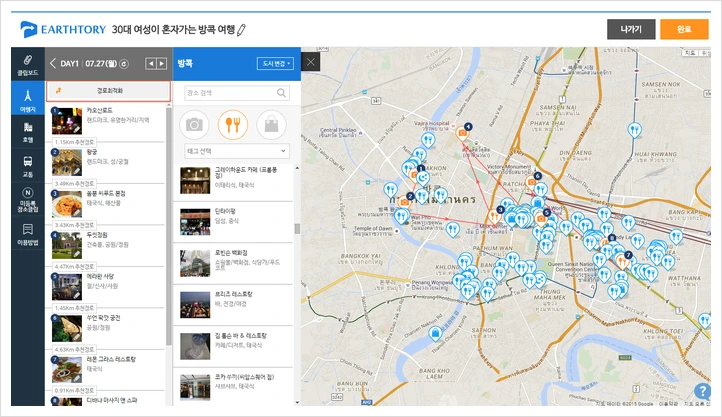
Task: Click the circular copy icon after the date
Action: click(x=124, y=64)
